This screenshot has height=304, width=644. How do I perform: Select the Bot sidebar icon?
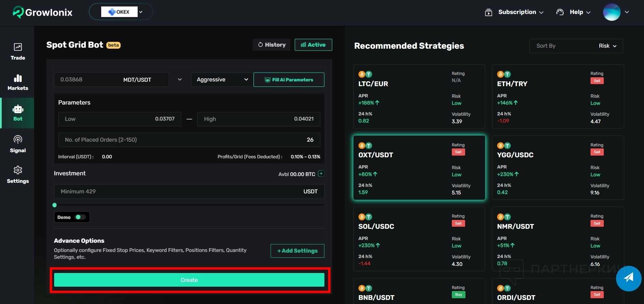[x=18, y=113]
